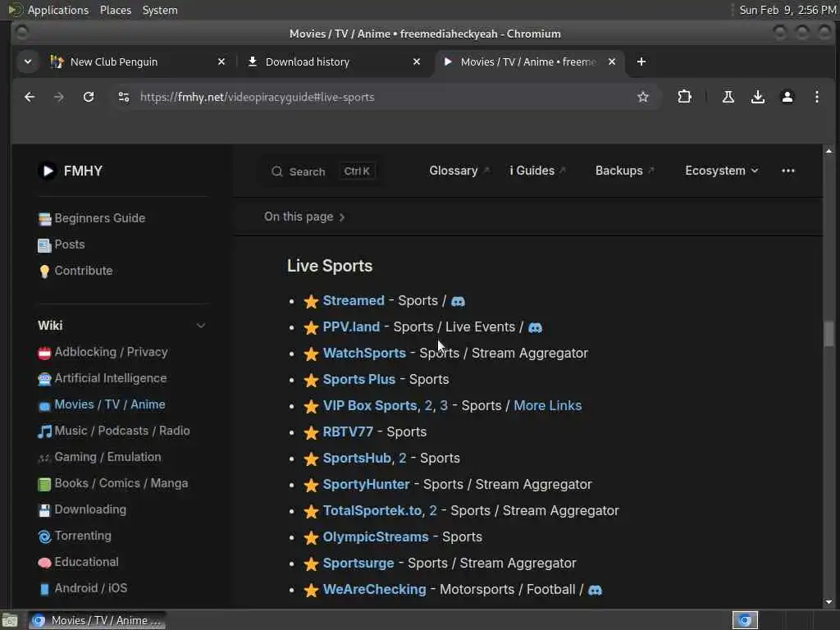Open the TotalSportek.to link
Image resolution: width=840 pixels, height=630 pixels.
pyautogui.click(x=372, y=510)
